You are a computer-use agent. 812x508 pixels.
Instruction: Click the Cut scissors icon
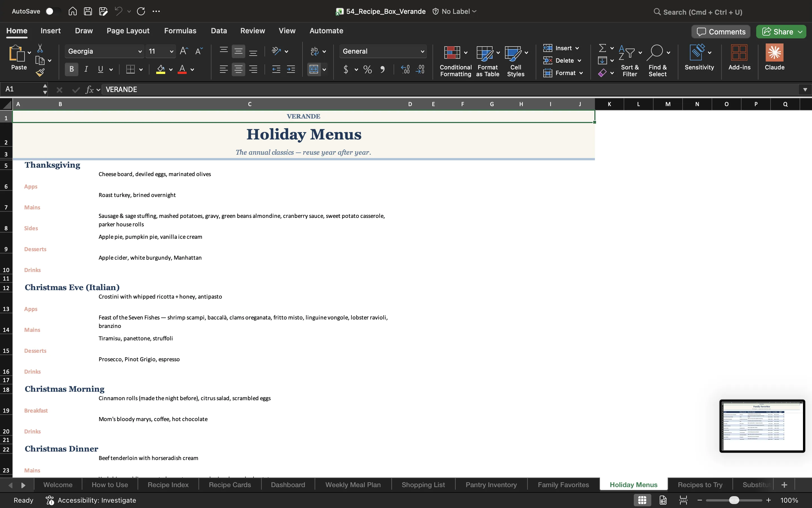[x=40, y=48]
